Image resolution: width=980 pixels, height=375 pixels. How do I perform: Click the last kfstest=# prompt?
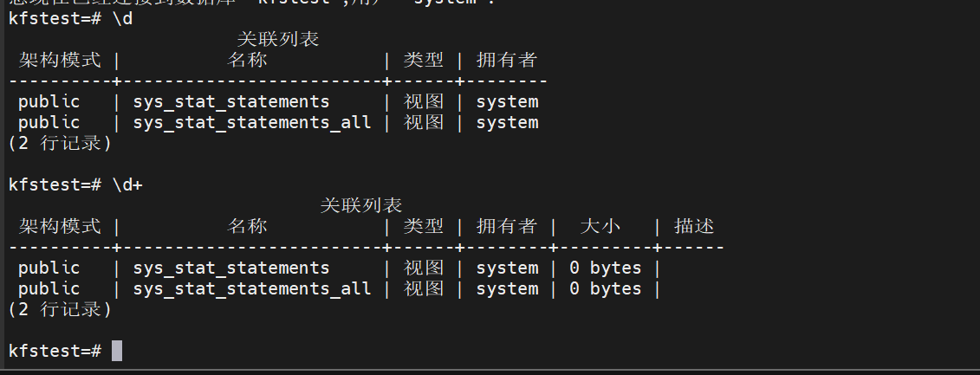(x=55, y=351)
